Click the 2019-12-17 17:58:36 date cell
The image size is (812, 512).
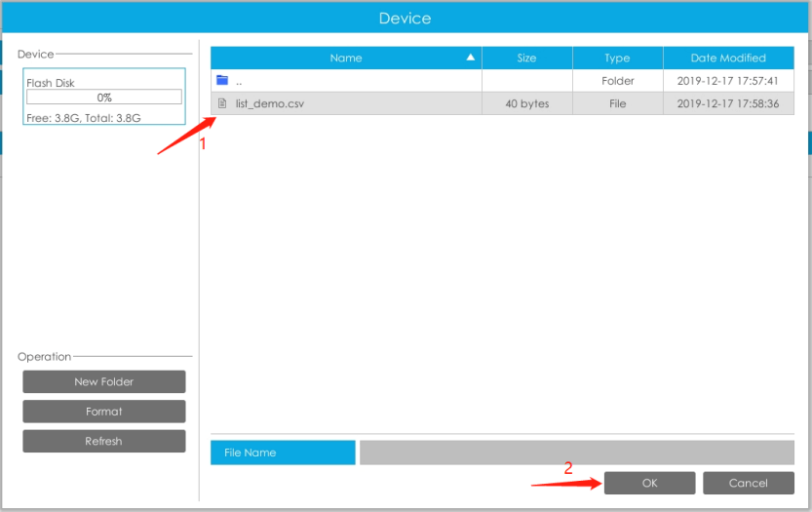pyautogui.click(x=728, y=103)
